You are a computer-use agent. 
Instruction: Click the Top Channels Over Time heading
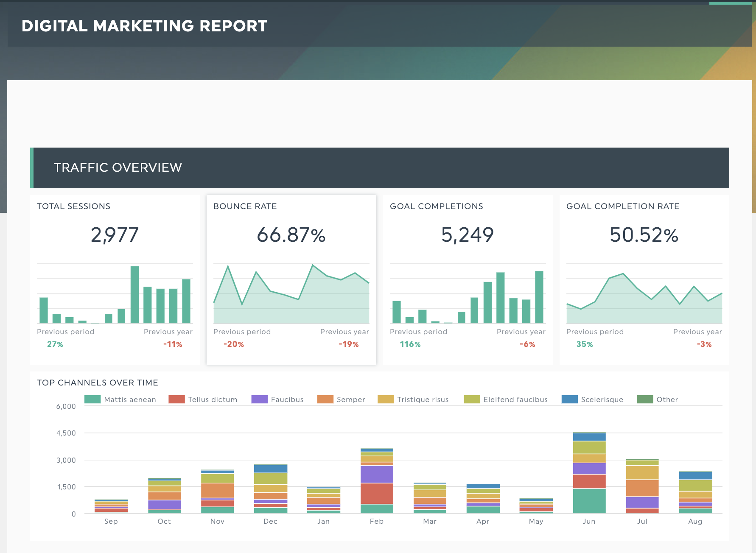coord(98,383)
